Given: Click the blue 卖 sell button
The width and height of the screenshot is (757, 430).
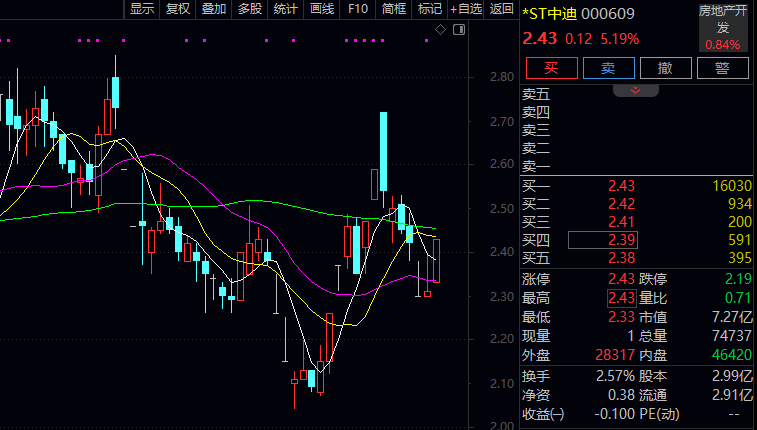Looking at the screenshot, I should [x=609, y=68].
